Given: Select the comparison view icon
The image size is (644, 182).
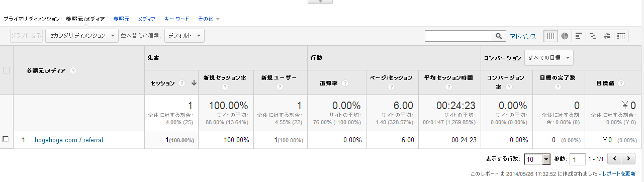Looking at the screenshot, I should 594,36.
